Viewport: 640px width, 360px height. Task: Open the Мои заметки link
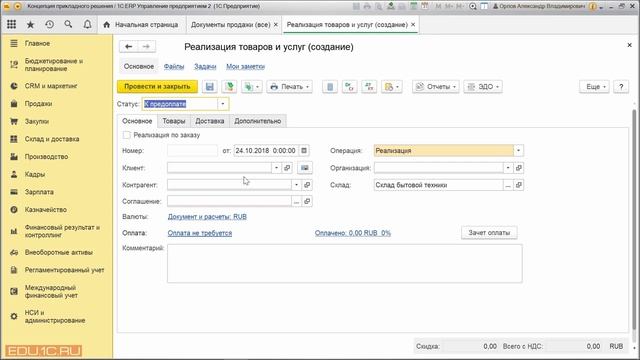[245, 67]
